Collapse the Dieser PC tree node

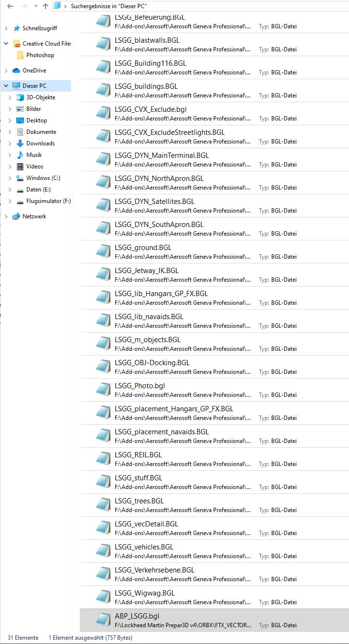tap(6, 86)
